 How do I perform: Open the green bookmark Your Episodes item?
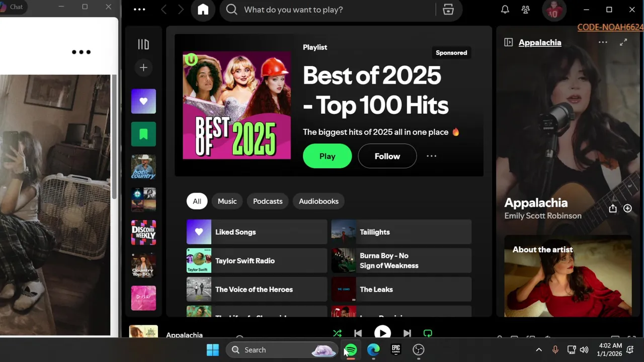coord(143,134)
